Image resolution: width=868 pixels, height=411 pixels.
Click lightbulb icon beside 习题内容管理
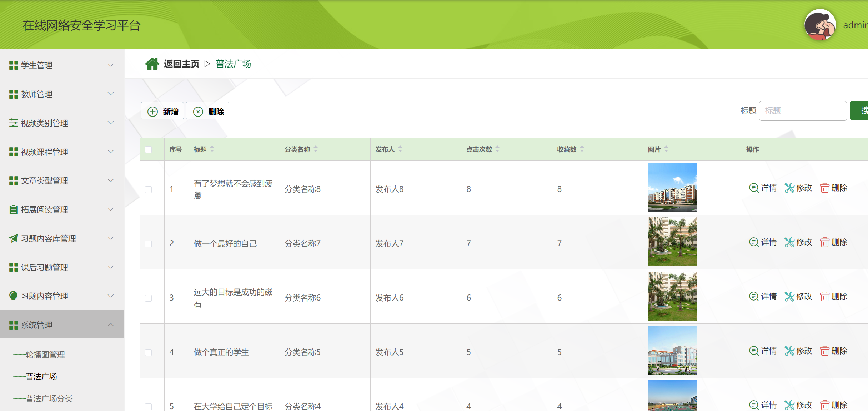point(14,296)
